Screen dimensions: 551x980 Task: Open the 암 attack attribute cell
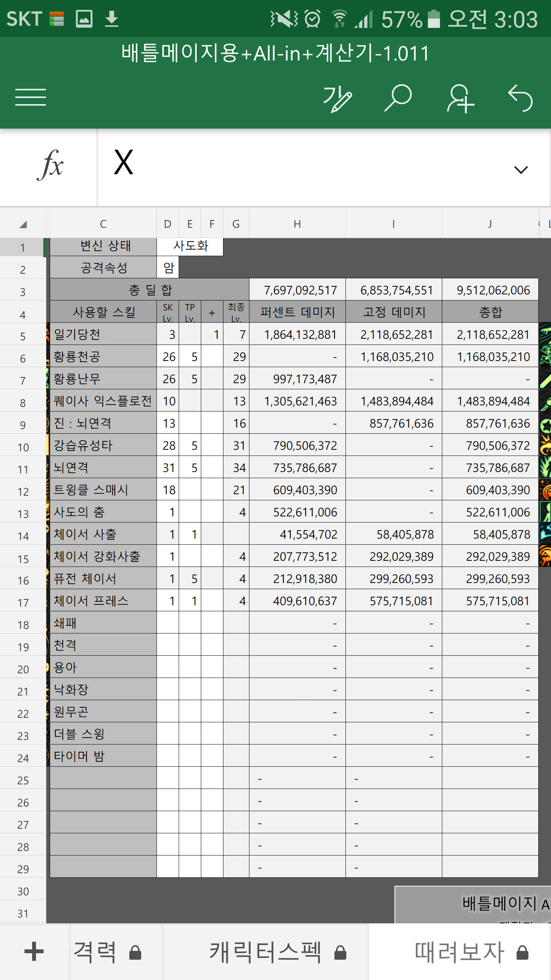tap(168, 268)
